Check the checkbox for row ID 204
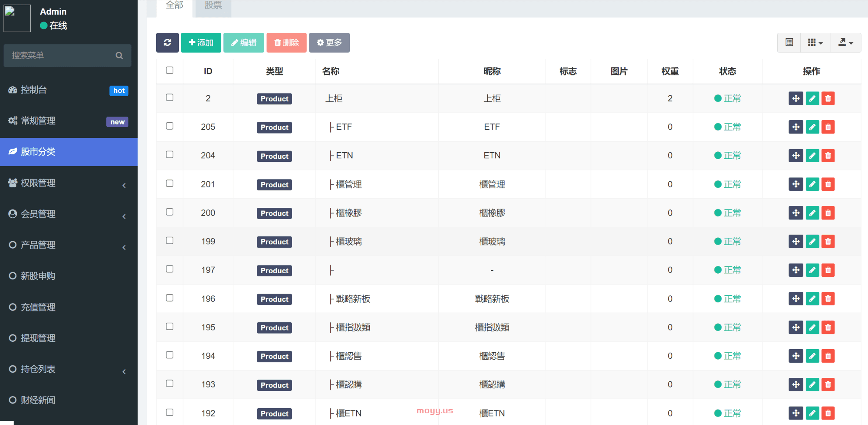The image size is (868, 425). click(169, 155)
